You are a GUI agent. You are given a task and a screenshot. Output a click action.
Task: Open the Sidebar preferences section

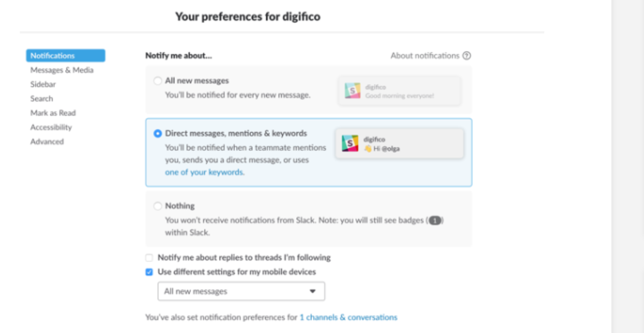(42, 84)
